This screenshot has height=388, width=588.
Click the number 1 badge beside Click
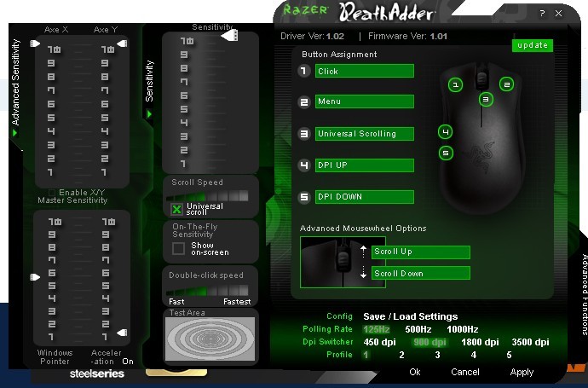pyautogui.click(x=304, y=71)
